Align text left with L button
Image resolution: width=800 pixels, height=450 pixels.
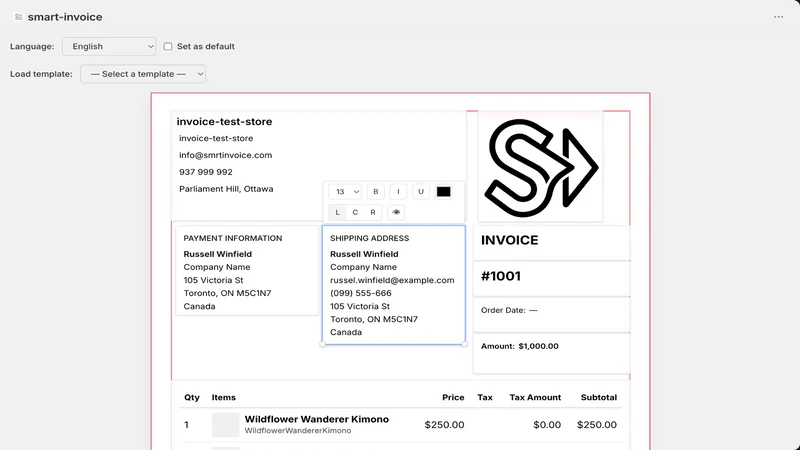click(x=337, y=212)
